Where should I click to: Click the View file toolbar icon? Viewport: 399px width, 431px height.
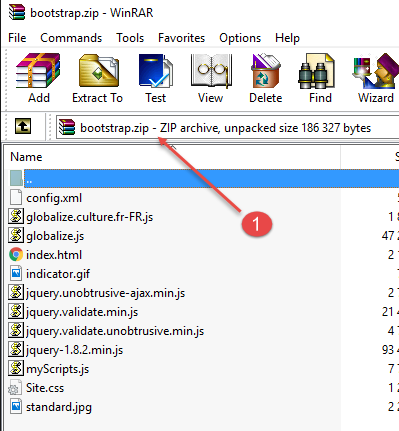211,71
